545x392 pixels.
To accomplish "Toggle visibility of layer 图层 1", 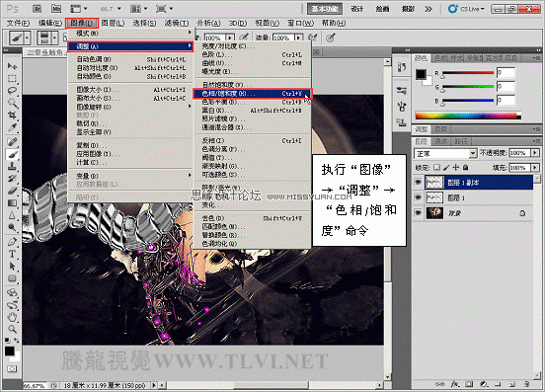I will click(419, 197).
